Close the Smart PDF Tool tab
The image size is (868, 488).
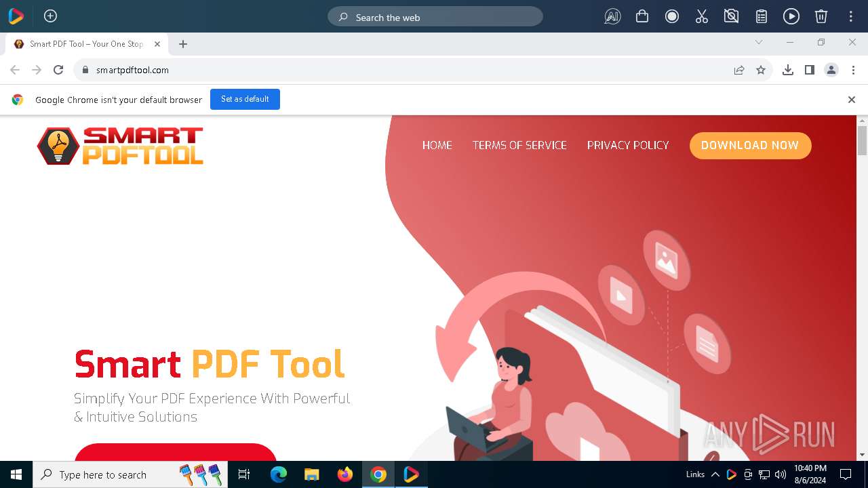157,44
